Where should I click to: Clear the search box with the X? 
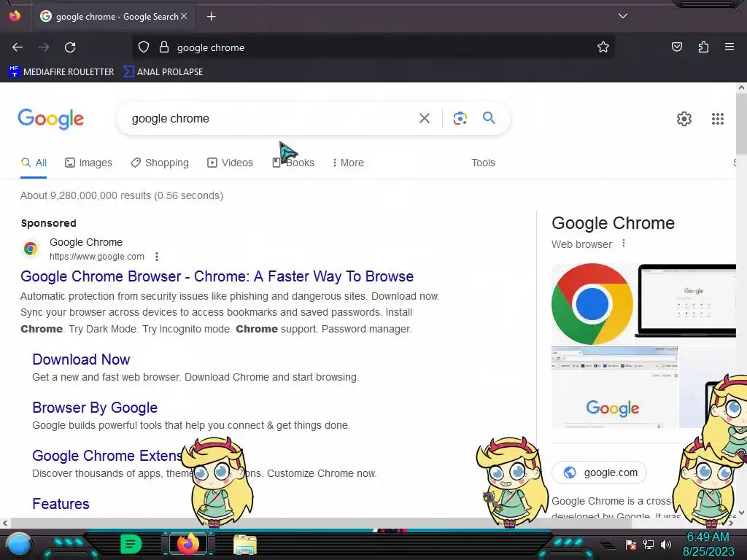tap(424, 118)
